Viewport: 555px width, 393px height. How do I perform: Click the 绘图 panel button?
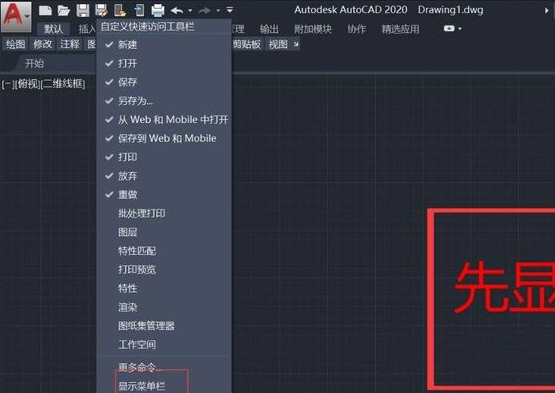pos(16,44)
